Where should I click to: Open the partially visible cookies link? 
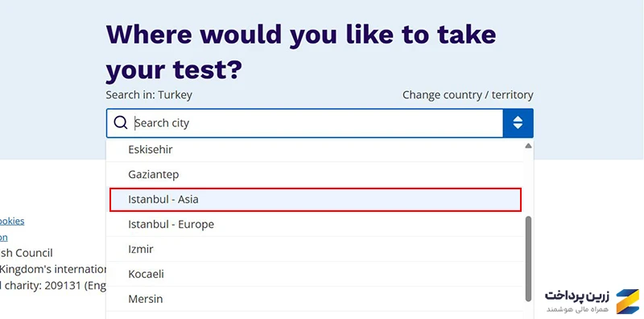[12, 222]
